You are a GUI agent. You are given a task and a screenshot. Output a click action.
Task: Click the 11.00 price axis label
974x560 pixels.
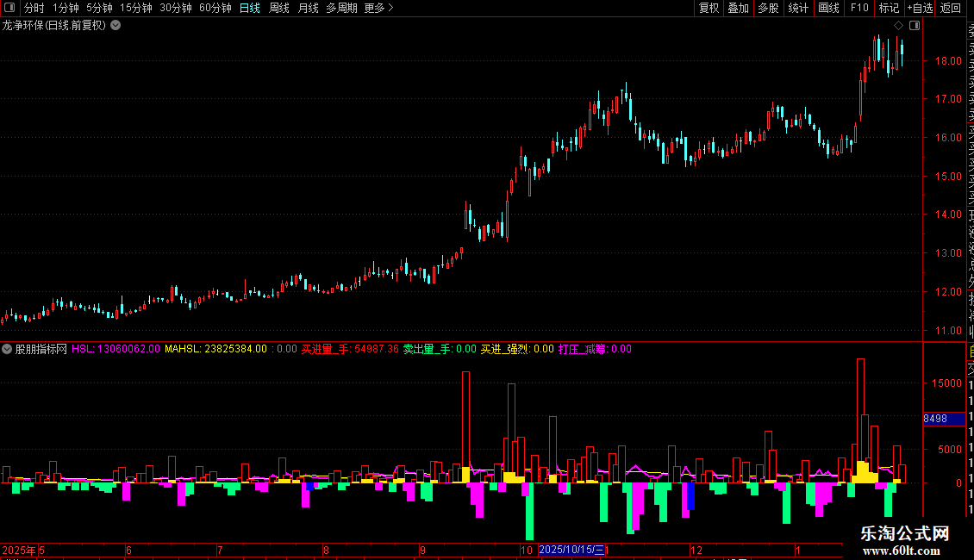click(x=948, y=331)
